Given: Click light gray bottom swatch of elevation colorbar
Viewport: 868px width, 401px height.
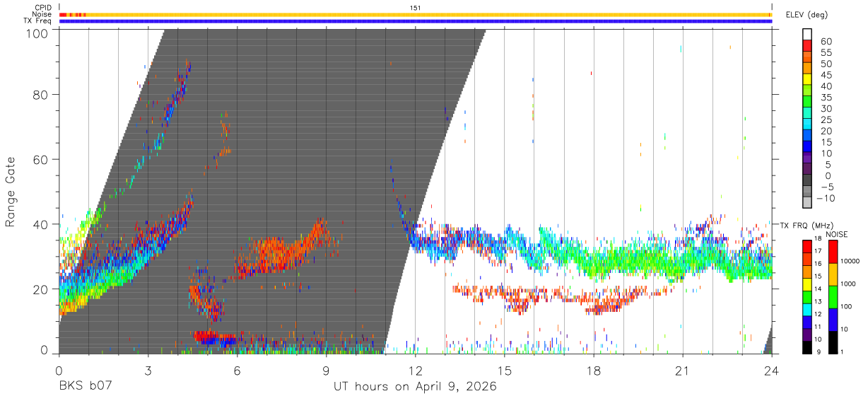Looking at the screenshot, I should pos(808,203).
